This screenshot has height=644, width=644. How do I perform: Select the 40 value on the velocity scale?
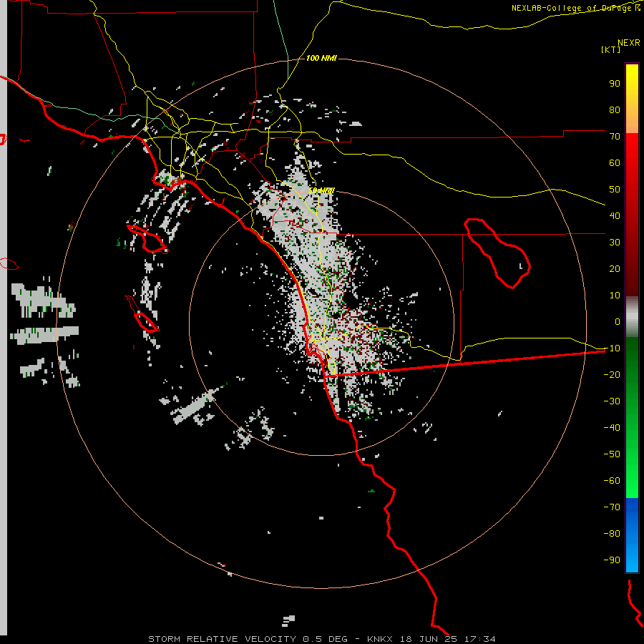coord(615,216)
